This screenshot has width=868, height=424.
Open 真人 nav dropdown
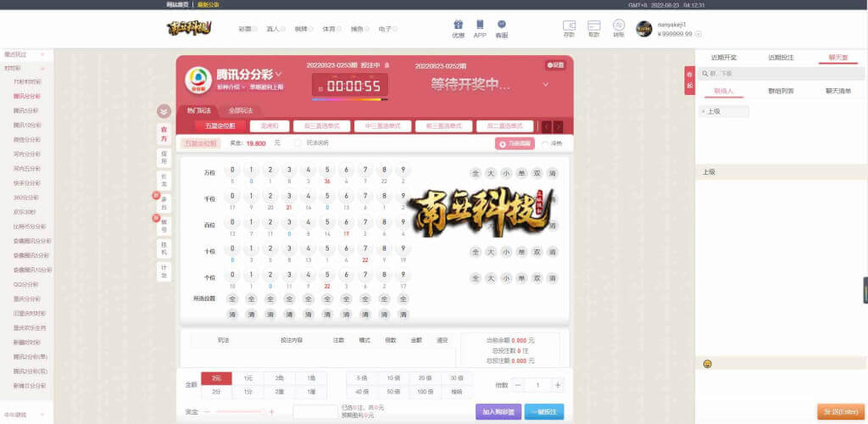[x=275, y=29]
